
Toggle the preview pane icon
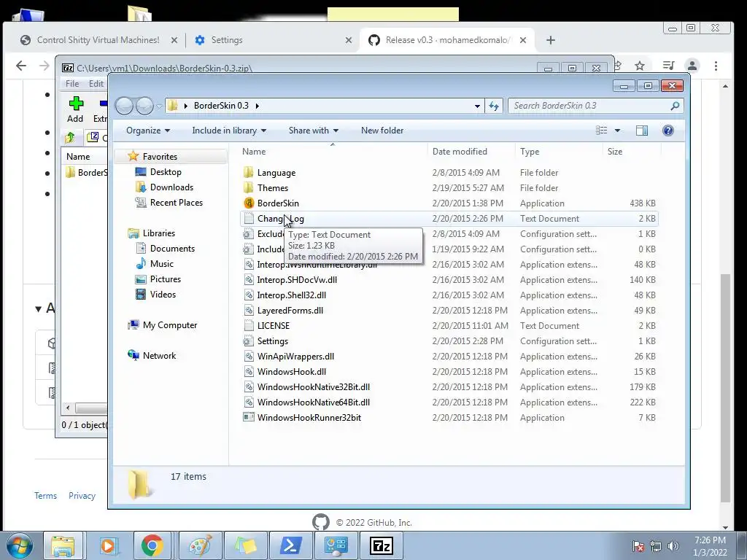pyautogui.click(x=642, y=131)
